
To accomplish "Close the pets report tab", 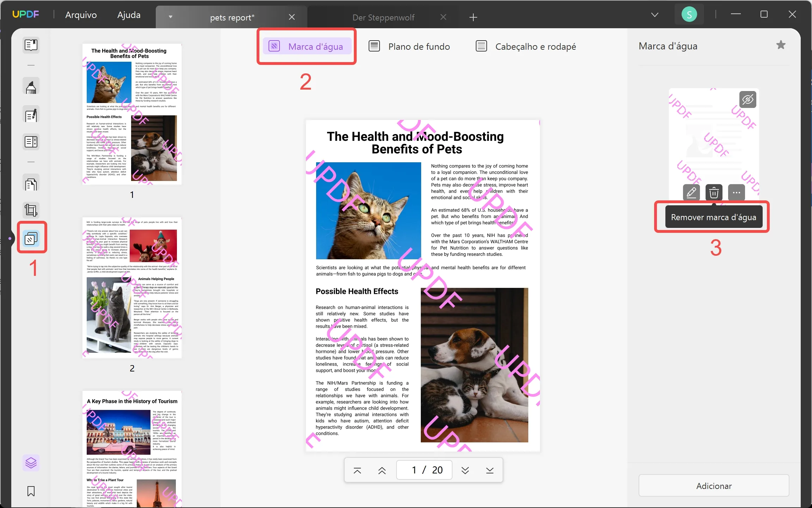I will 292,17.
